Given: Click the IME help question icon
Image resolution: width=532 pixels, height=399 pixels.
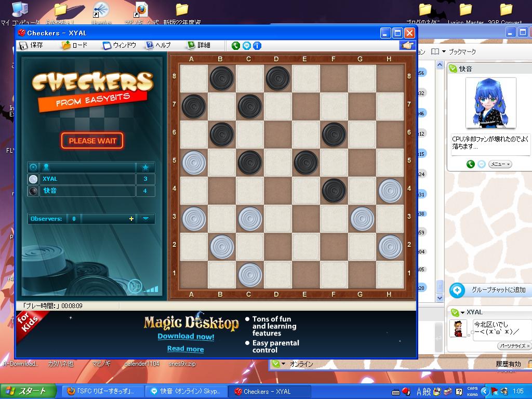Looking at the screenshot, I should (x=458, y=392).
